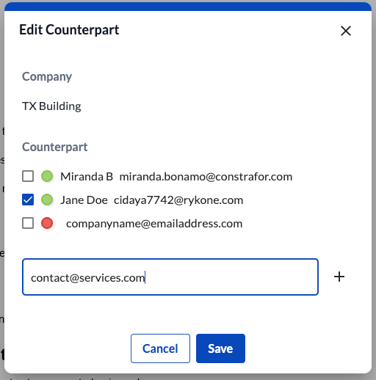Close the Edit Counterpart dialog

click(346, 31)
